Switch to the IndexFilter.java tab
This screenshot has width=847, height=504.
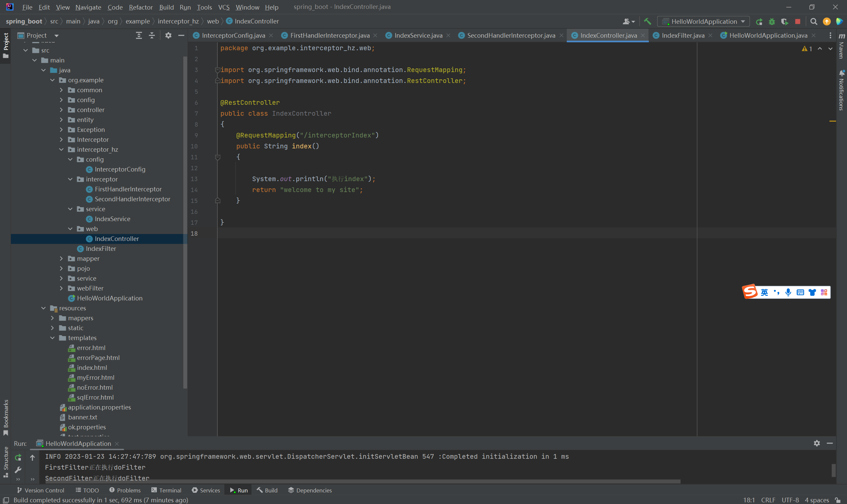click(x=683, y=35)
